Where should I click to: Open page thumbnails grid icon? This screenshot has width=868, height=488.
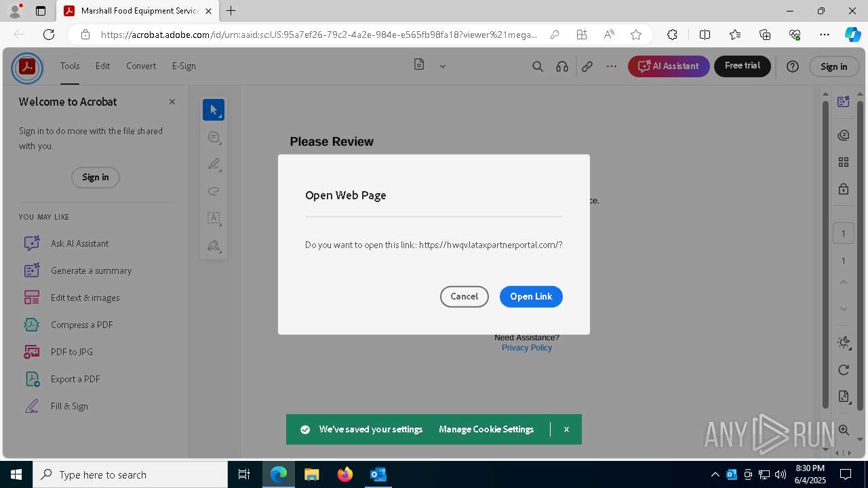click(844, 162)
